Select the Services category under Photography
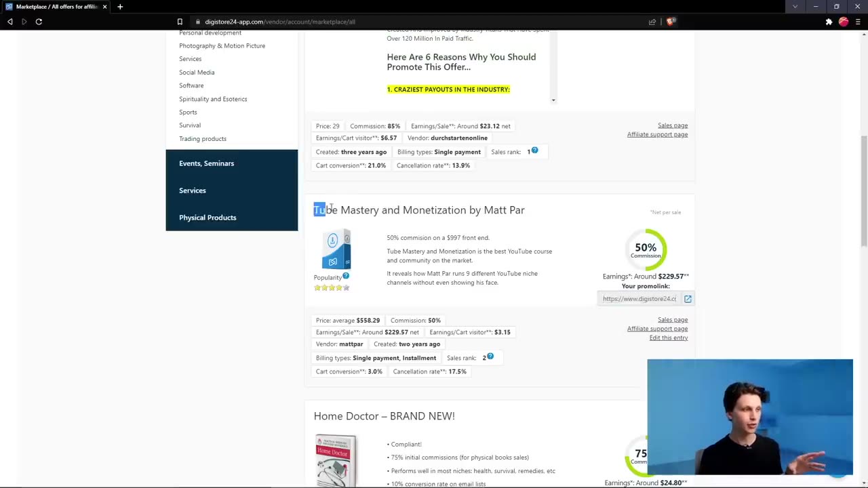868x488 pixels. click(x=190, y=59)
